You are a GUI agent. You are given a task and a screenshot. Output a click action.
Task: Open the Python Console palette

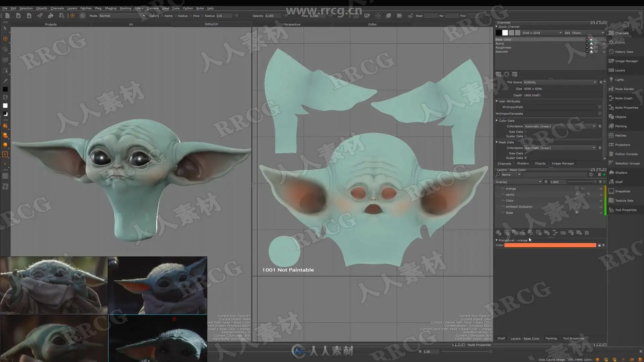point(626,154)
